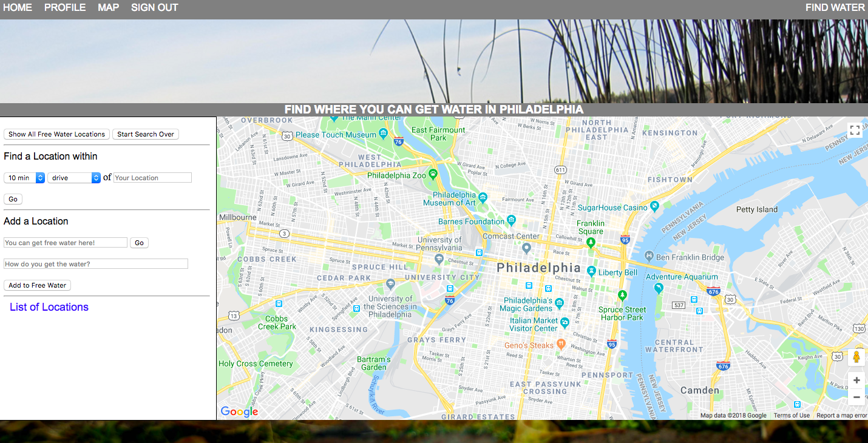Click the Cobbs Creek Park label
This screenshot has height=443, width=868.
click(277, 322)
